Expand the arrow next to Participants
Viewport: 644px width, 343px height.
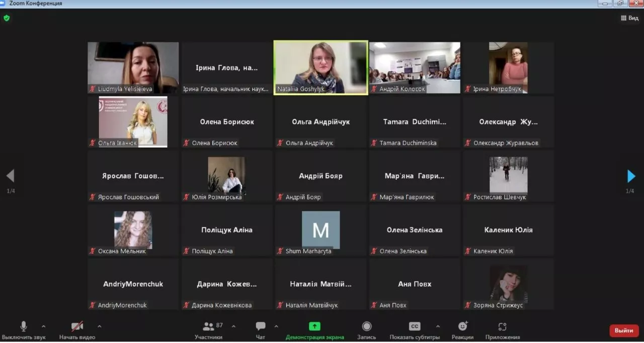[233, 326]
